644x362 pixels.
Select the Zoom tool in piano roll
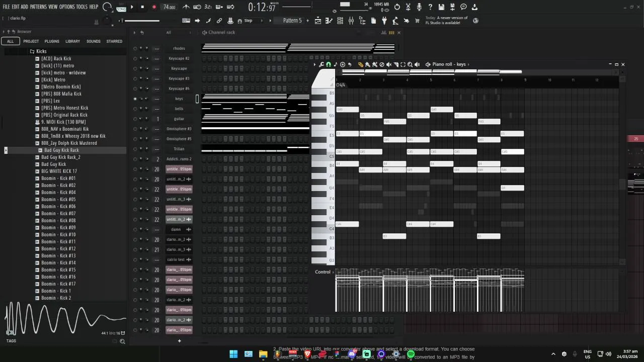click(410, 64)
